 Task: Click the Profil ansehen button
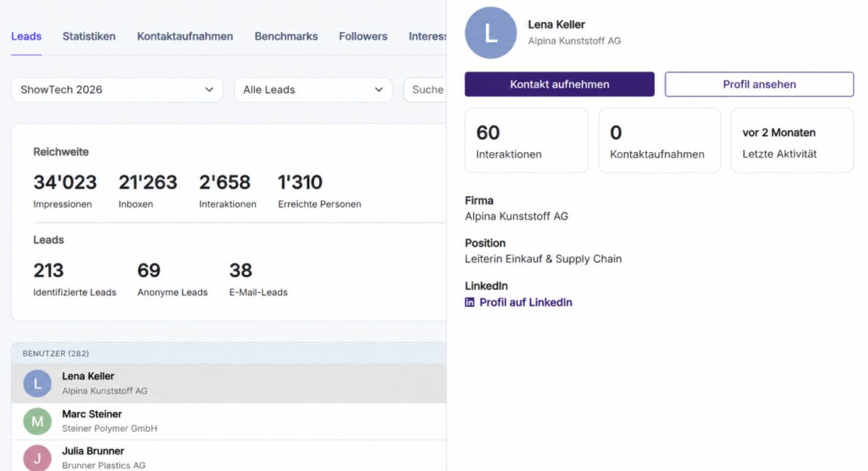click(x=759, y=84)
